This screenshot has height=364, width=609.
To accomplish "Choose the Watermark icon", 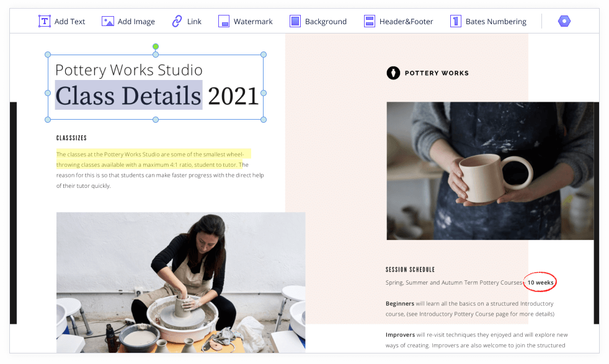I will tap(223, 21).
